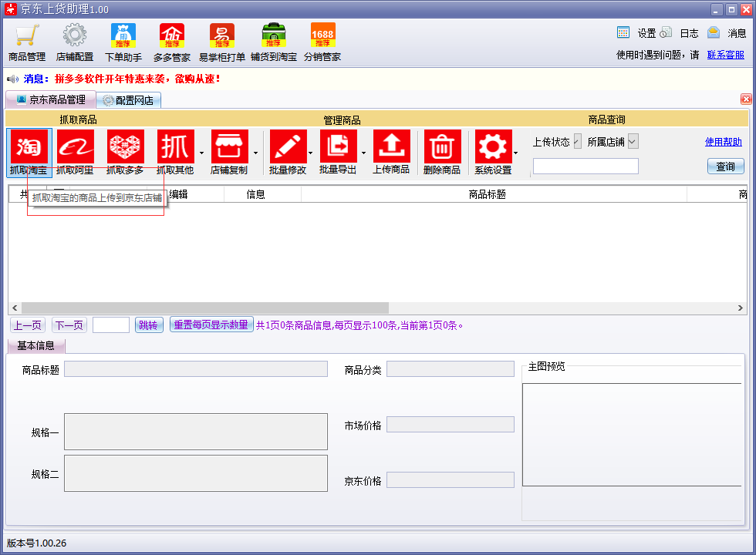Open 使用帮助 link
The height and width of the screenshot is (555, 756).
point(724,142)
